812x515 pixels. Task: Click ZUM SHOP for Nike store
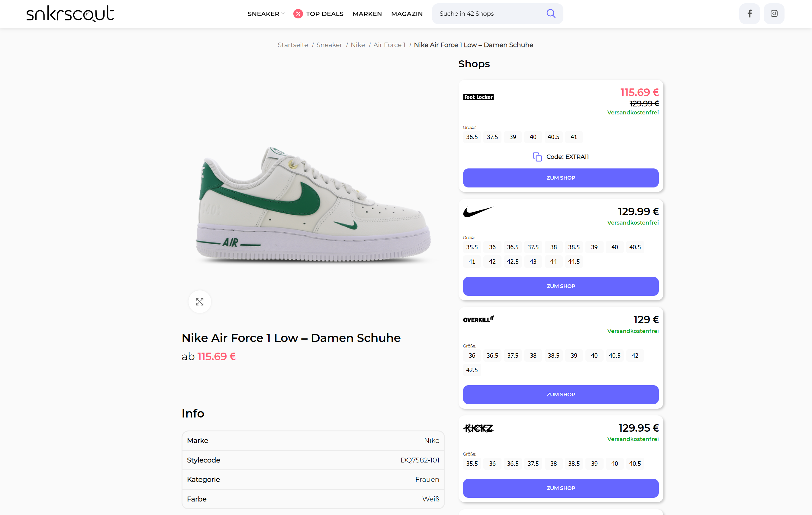click(560, 286)
